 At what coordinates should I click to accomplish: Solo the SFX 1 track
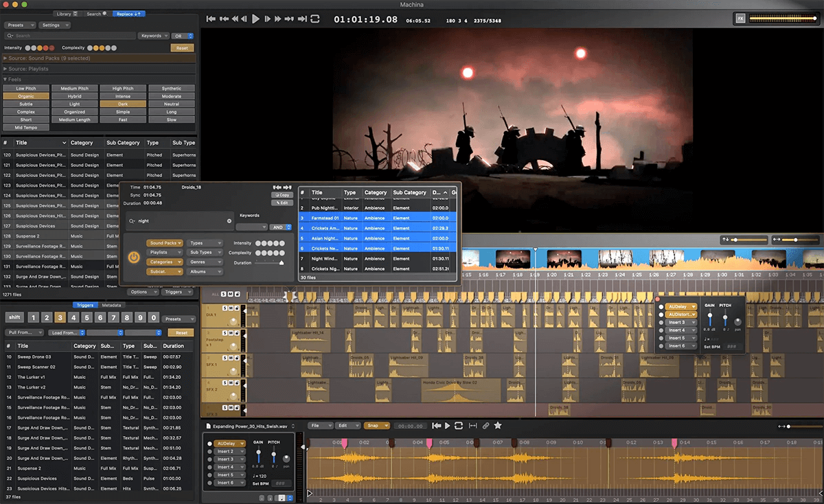coord(225,357)
